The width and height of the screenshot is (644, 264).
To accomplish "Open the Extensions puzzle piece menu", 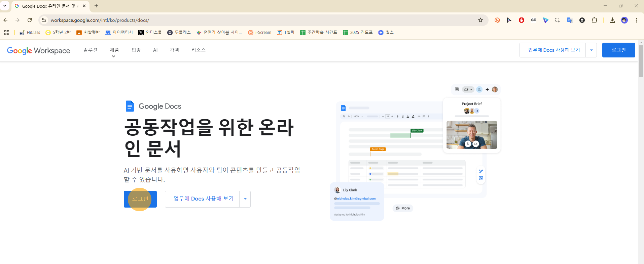I will (x=595, y=20).
